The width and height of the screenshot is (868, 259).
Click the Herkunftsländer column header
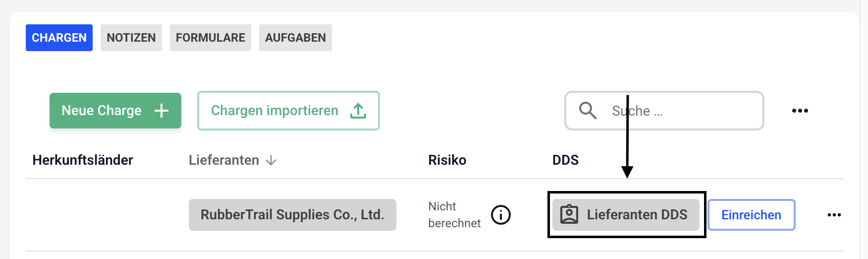point(83,160)
